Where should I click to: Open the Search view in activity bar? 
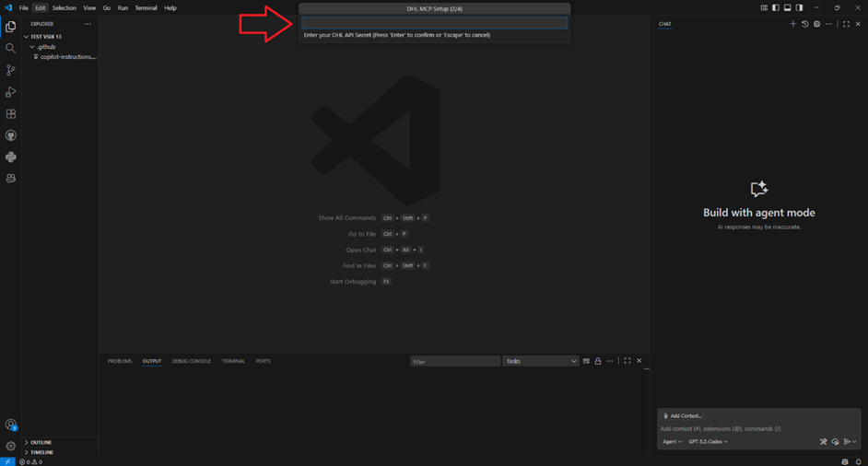[11, 48]
